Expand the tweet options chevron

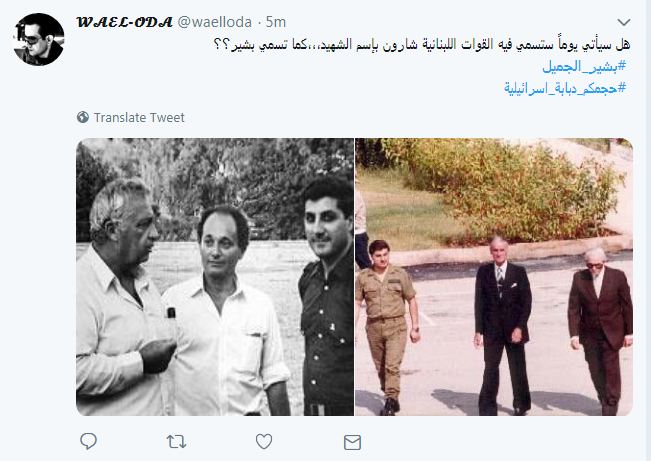click(x=624, y=22)
